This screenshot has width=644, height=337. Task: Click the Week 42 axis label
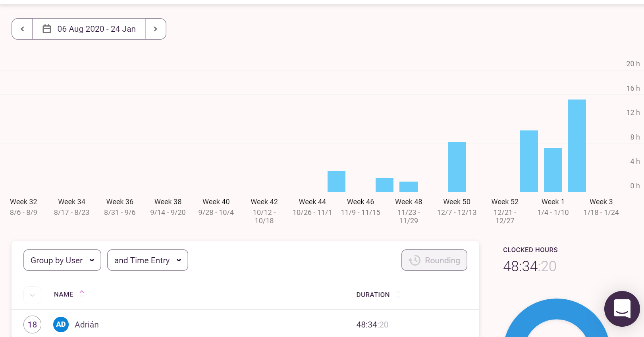click(x=264, y=202)
